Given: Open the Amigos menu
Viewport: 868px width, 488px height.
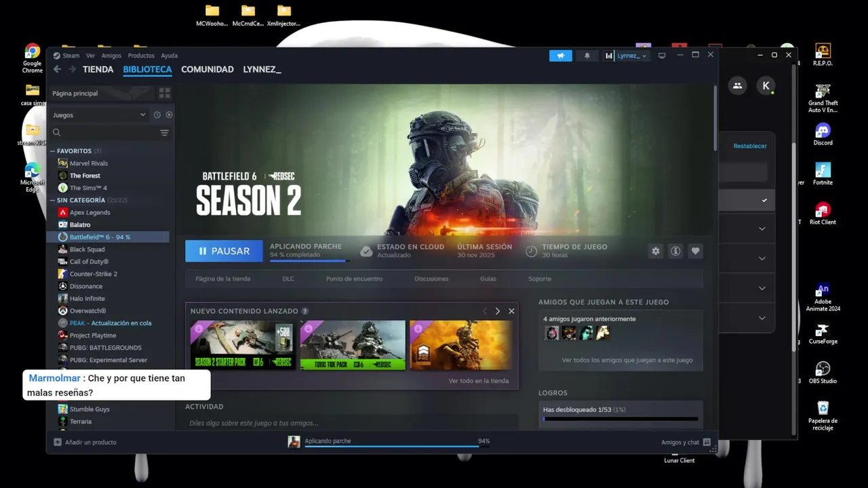Looking at the screenshot, I should [111, 56].
